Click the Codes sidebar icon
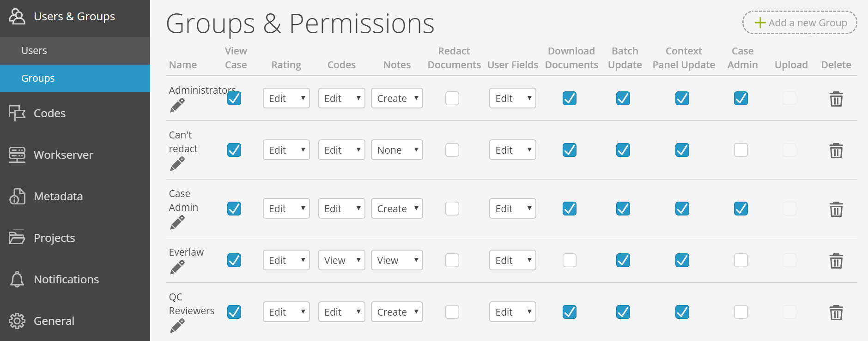Image resolution: width=868 pixels, height=341 pixels. (17, 113)
